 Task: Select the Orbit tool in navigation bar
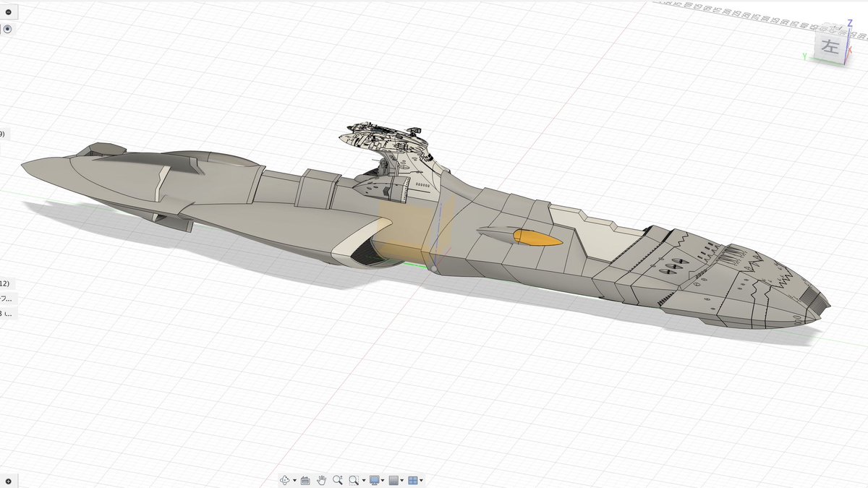click(x=285, y=480)
